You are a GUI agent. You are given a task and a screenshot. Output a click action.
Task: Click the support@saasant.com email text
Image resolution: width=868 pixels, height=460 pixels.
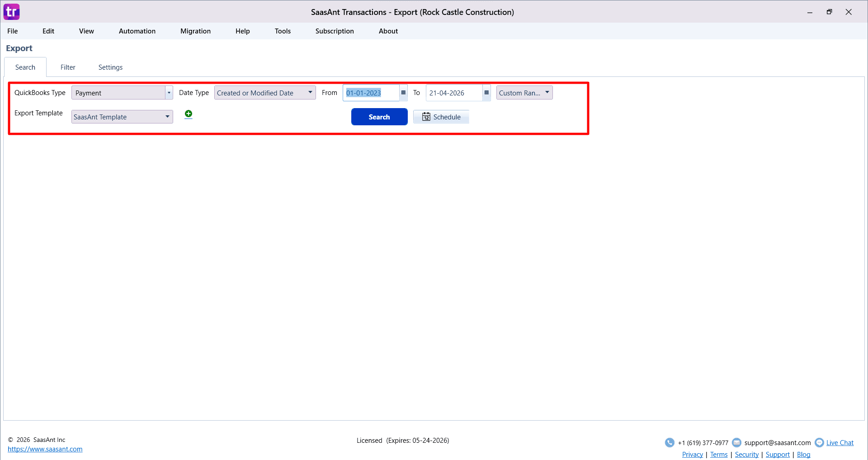click(778, 443)
